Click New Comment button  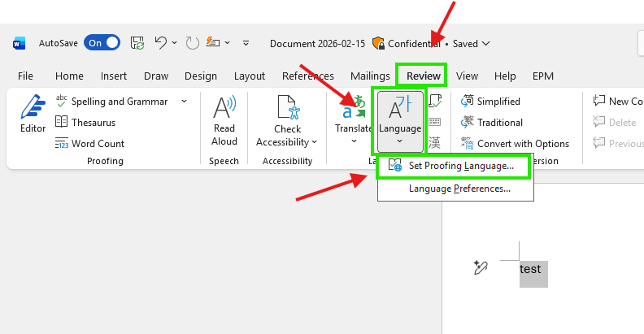tap(617, 101)
